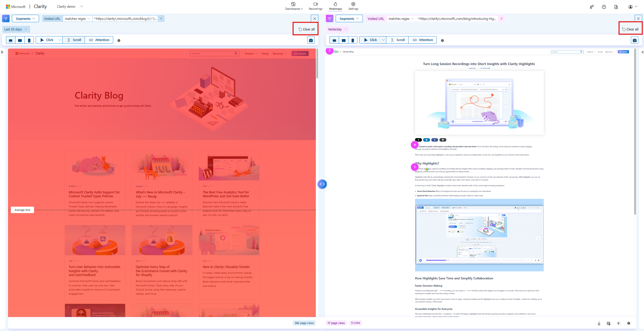This screenshot has height=331, width=644.
Task: Click the Clarity brand link in header
Action: click(40, 6)
